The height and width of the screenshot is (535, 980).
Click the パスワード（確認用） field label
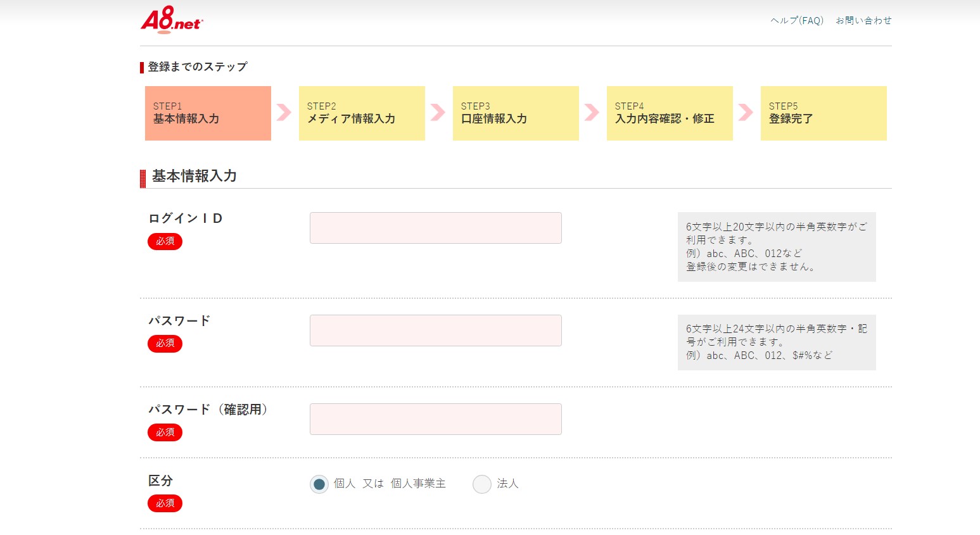coord(210,410)
